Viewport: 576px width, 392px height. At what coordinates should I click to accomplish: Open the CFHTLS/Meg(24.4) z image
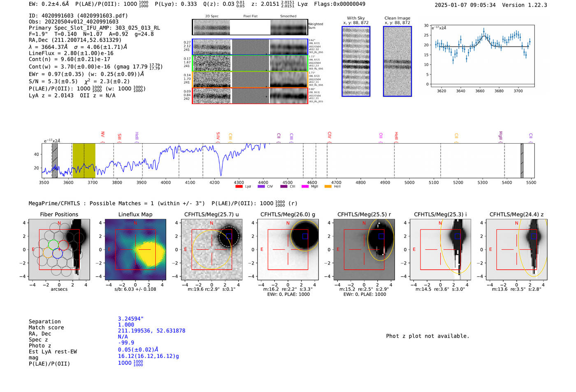tap(517, 249)
